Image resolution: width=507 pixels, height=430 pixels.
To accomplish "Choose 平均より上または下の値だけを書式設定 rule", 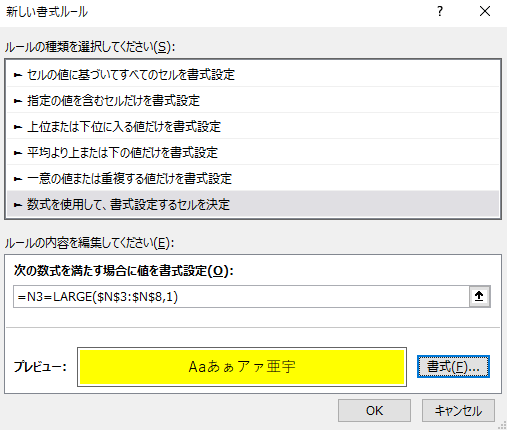I will (253, 153).
